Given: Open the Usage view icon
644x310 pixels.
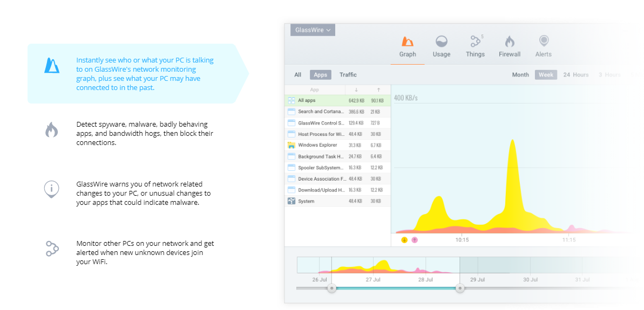Looking at the screenshot, I should click(x=442, y=42).
